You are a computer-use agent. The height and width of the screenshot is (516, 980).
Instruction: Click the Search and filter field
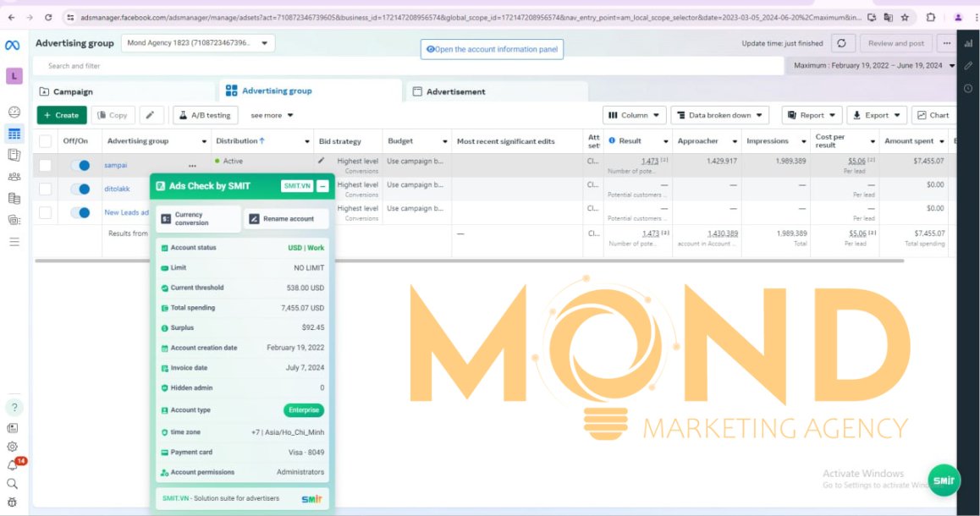click(409, 66)
